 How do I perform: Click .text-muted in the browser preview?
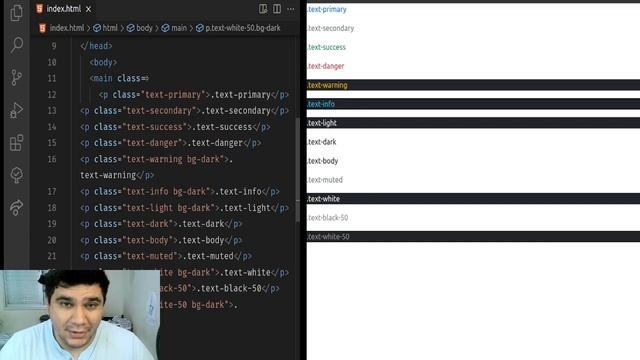(325, 180)
